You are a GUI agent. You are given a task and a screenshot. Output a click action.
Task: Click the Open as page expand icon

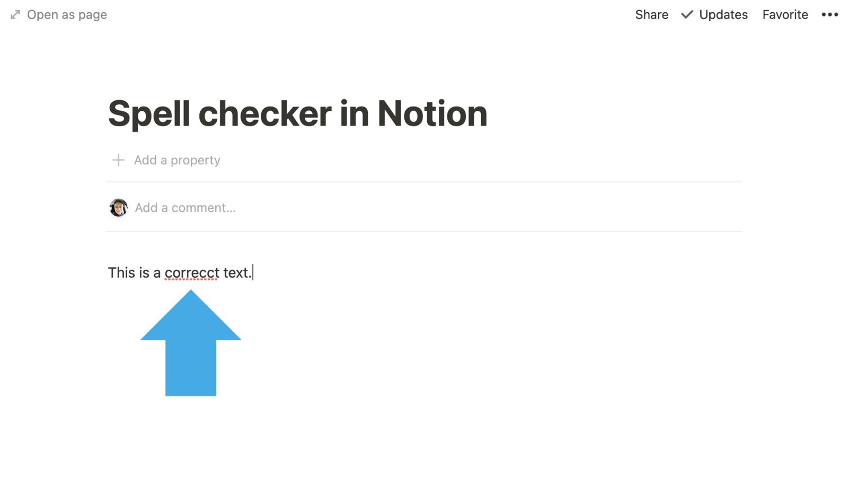click(x=14, y=14)
